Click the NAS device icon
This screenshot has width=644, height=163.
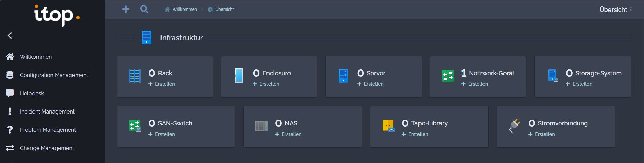[261, 126]
